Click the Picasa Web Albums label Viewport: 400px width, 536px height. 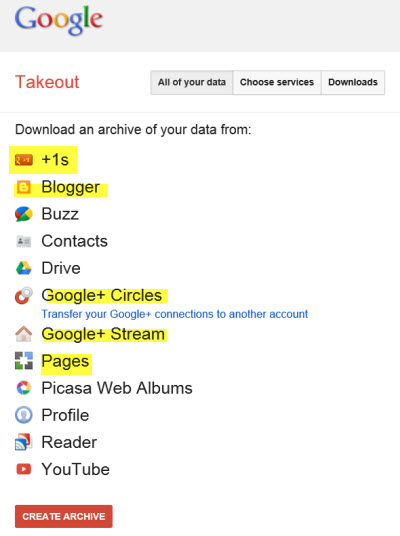click(117, 388)
